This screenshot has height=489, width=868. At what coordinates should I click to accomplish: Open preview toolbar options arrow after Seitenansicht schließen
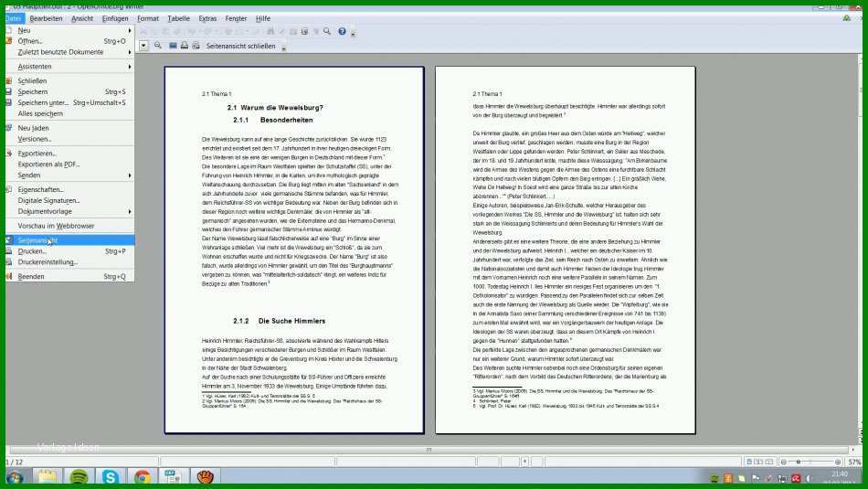(x=283, y=48)
